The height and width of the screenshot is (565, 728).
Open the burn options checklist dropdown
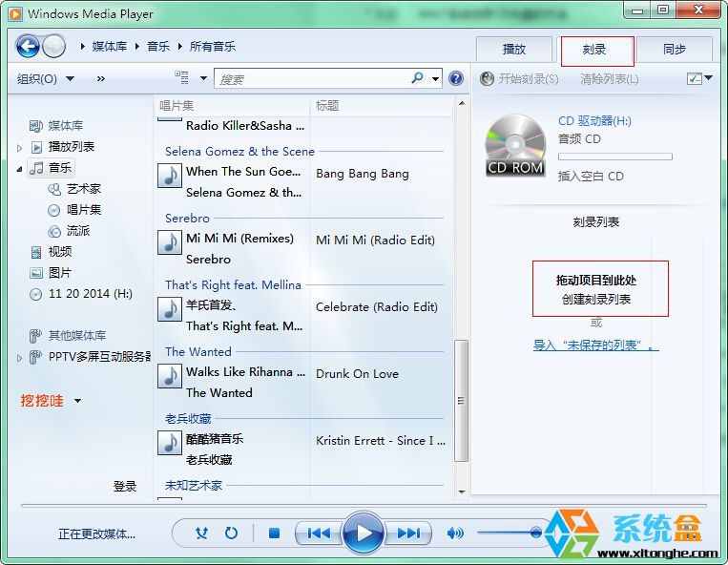pyautogui.click(x=699, y=78)
